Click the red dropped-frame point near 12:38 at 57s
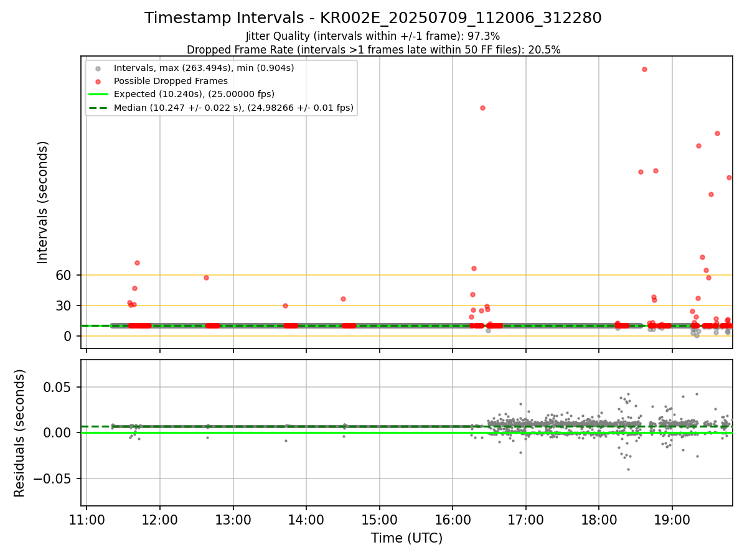This screenshot has height=560, width=747. [x=206, y=278]
